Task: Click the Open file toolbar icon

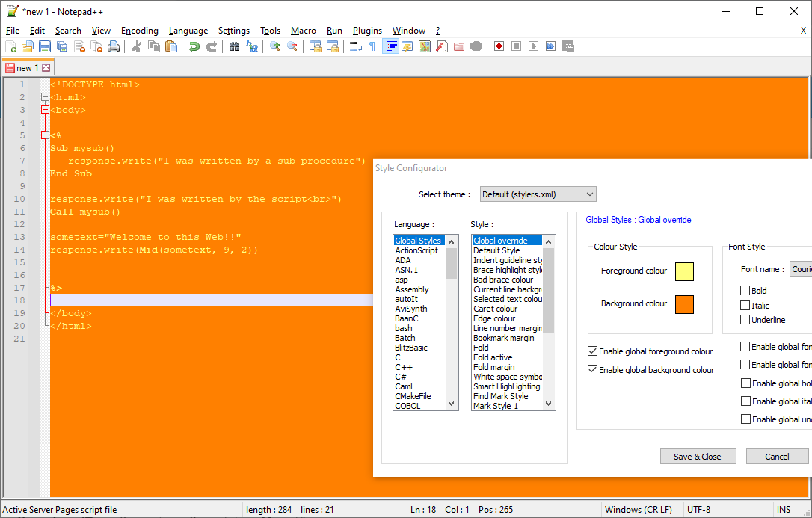Action: pos(28,46)
